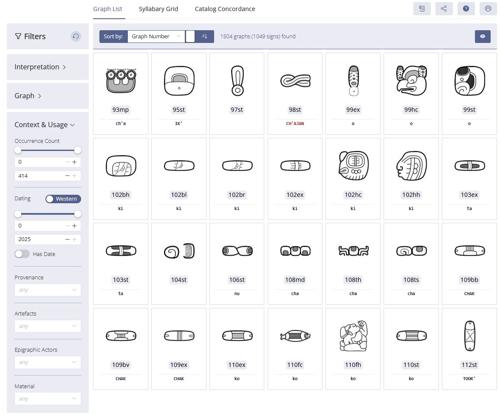This screenshot has width=500, height=415.
Task: Switch to the Syllabary Grid tab
Action: (x=158, y=9)
